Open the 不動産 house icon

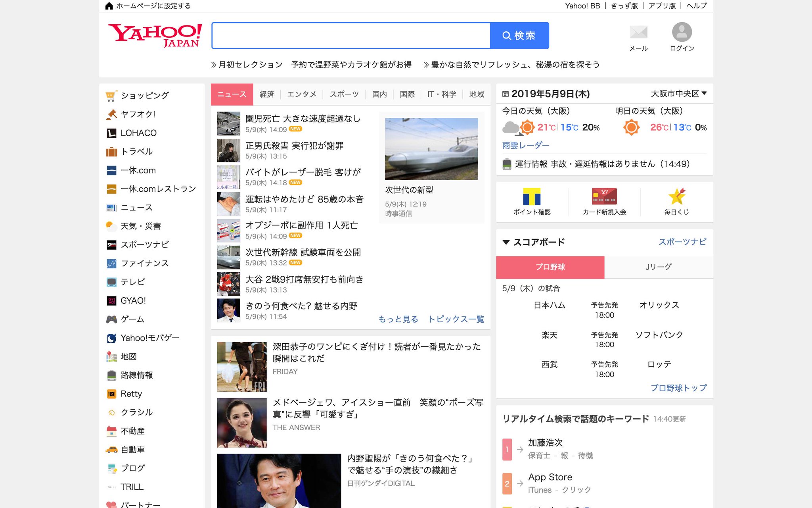click(111, 431)
